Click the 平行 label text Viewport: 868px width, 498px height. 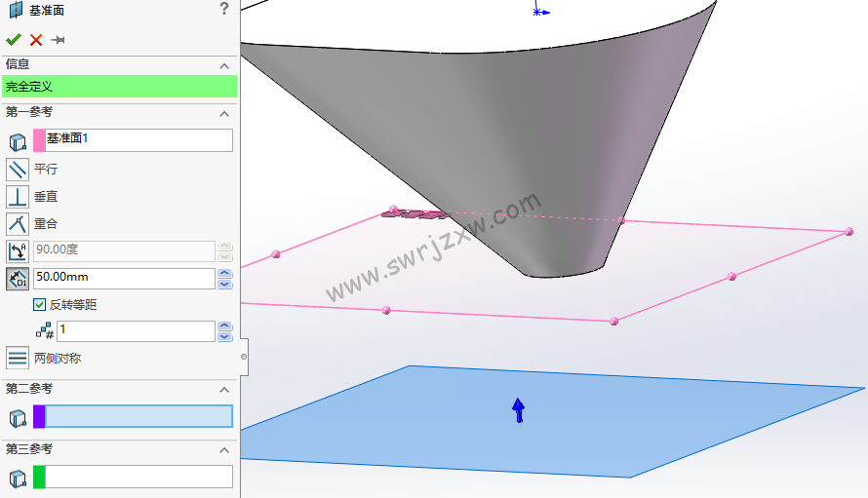(46, 169)
